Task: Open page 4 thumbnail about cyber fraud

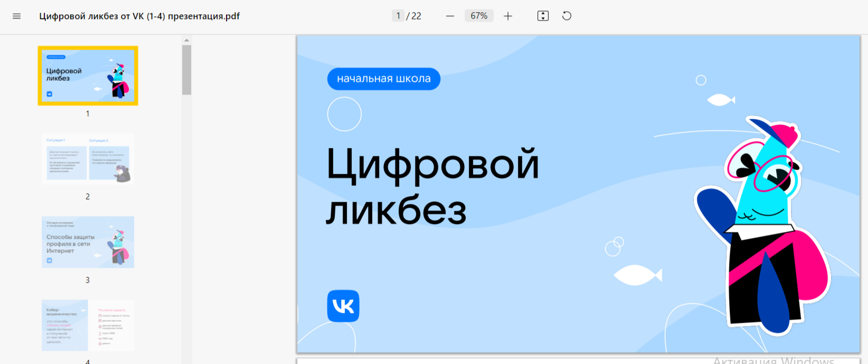Action: pos(88,325)
